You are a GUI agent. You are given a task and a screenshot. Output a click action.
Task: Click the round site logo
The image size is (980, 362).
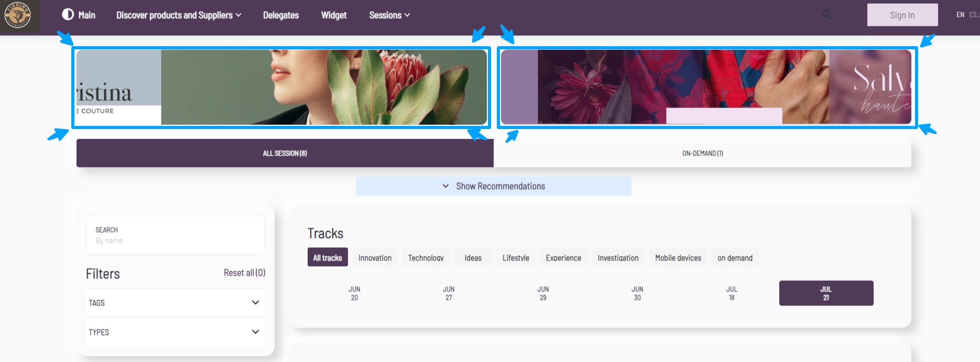17,15
